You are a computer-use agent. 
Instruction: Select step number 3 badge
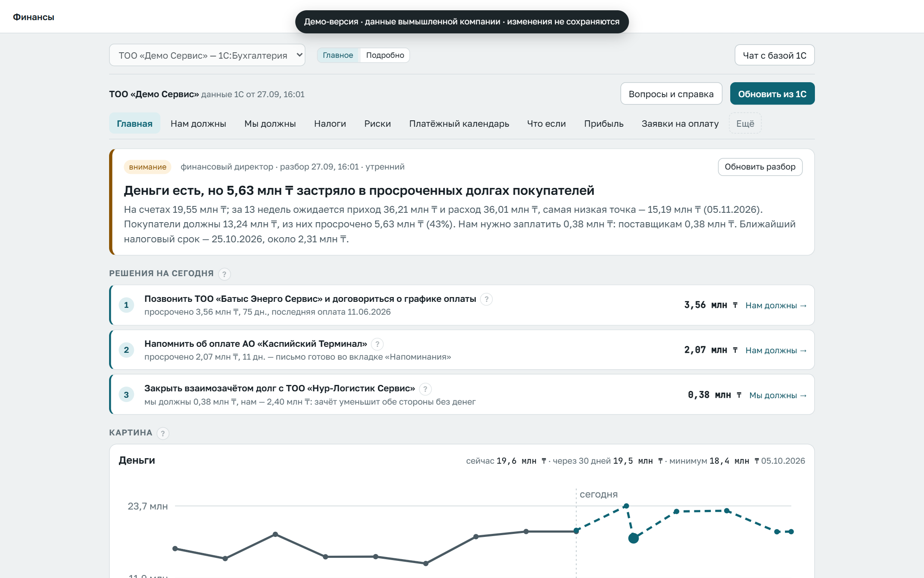(x=126, y=395)
